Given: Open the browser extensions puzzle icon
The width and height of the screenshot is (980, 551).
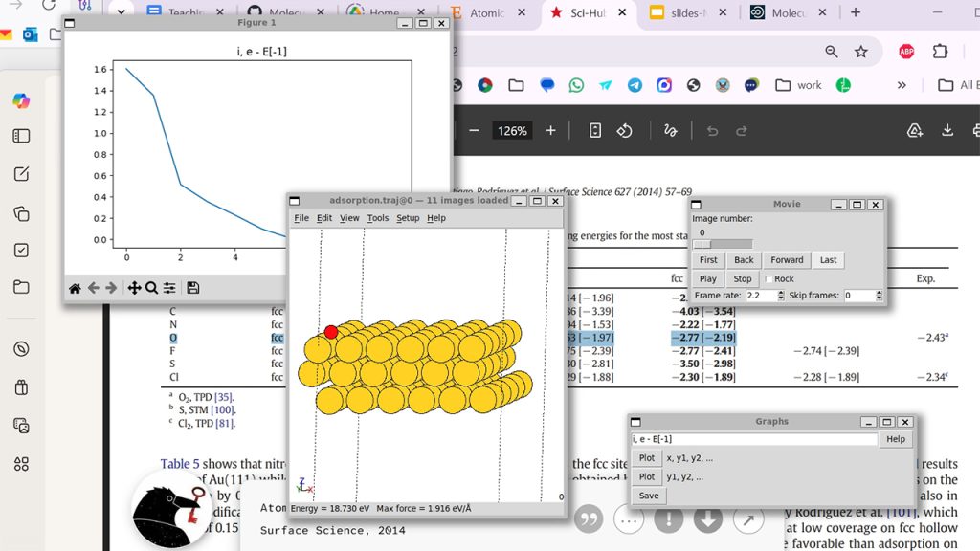Looking at the screenshot, I should coord(940,52).
